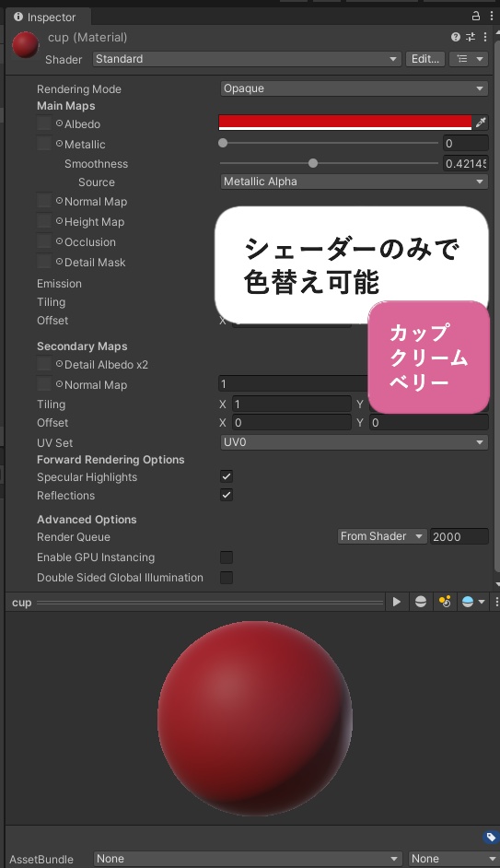Screen dimensions: 500x868
Task: Select Detail Albedo x2 picker circle
Action: [x=59, y=364]
